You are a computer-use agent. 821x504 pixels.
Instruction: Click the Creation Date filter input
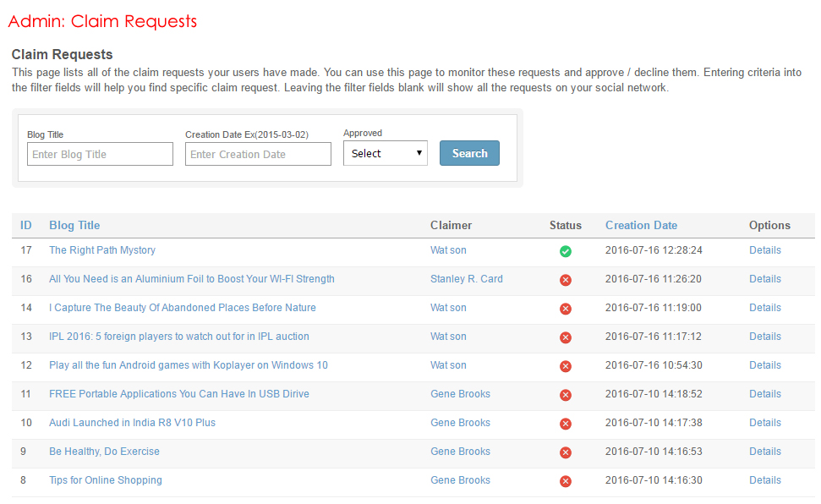pyautogui.click(x=258, y=154)
